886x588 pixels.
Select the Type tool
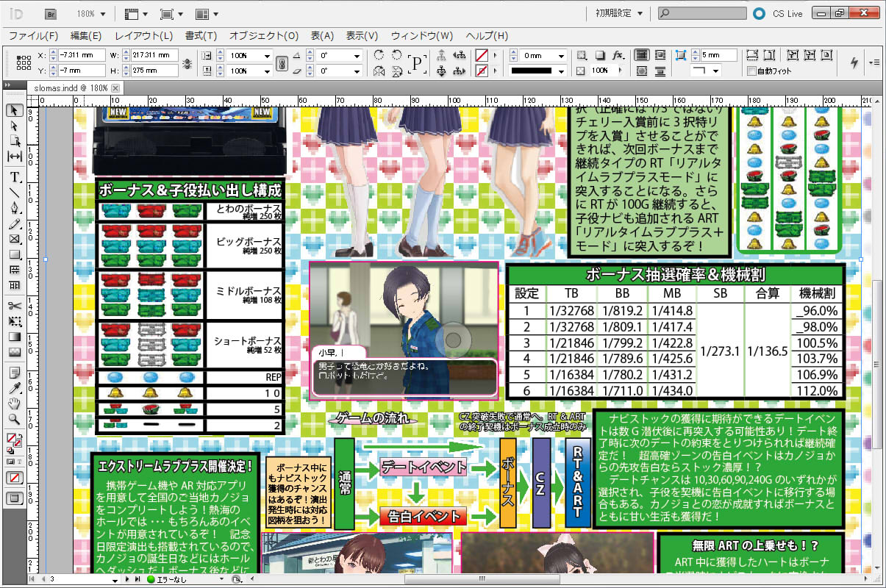pyautogui.click(x=14, y=177)
